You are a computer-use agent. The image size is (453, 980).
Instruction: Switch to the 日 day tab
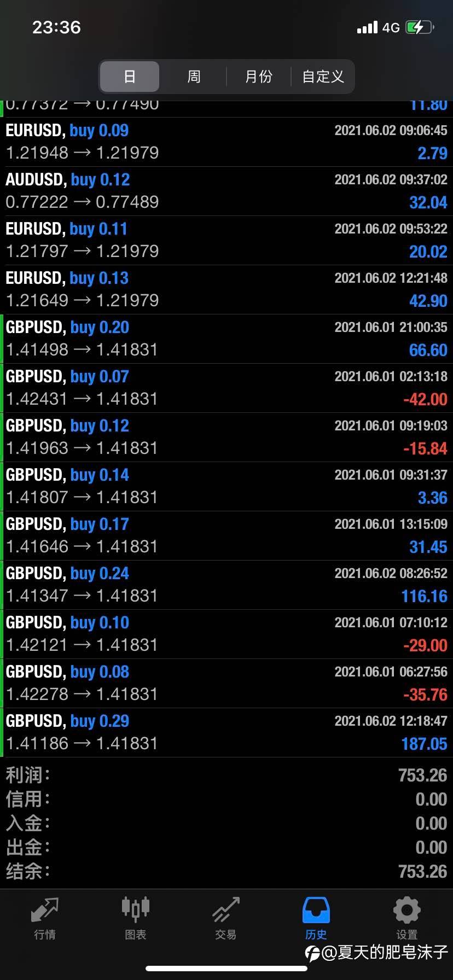coord(130,77)
